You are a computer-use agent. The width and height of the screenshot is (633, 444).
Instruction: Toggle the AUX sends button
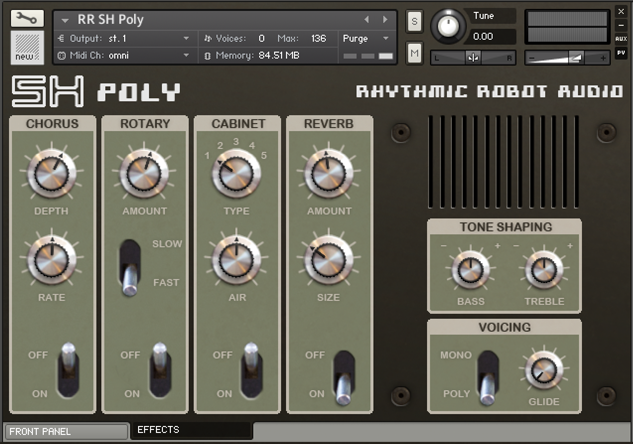621,39
